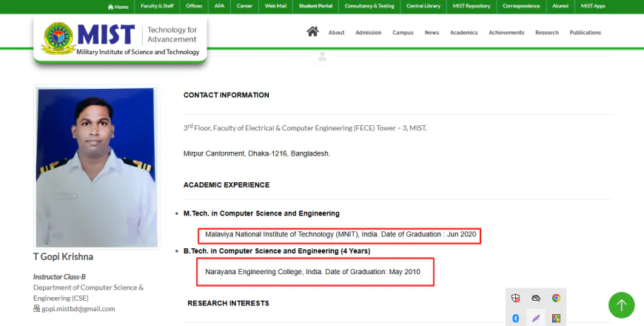This screenshot has height=326, width=644.
Task: Open the News navigation menu
Action: 432,33
